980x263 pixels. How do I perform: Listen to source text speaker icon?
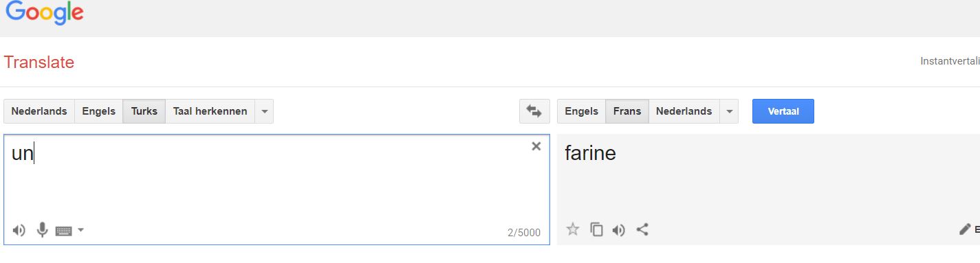[x=19, y=230]
